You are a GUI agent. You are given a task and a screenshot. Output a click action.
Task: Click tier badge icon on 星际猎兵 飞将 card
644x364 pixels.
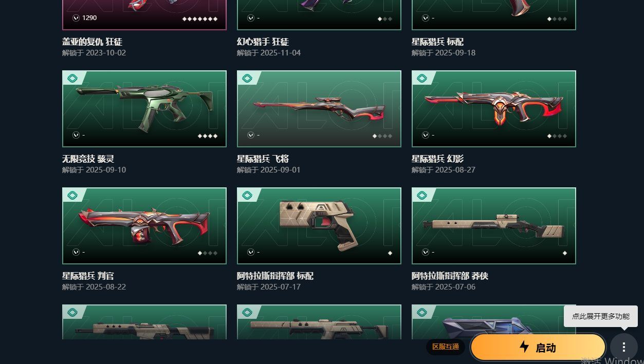[x=247, y=78]
